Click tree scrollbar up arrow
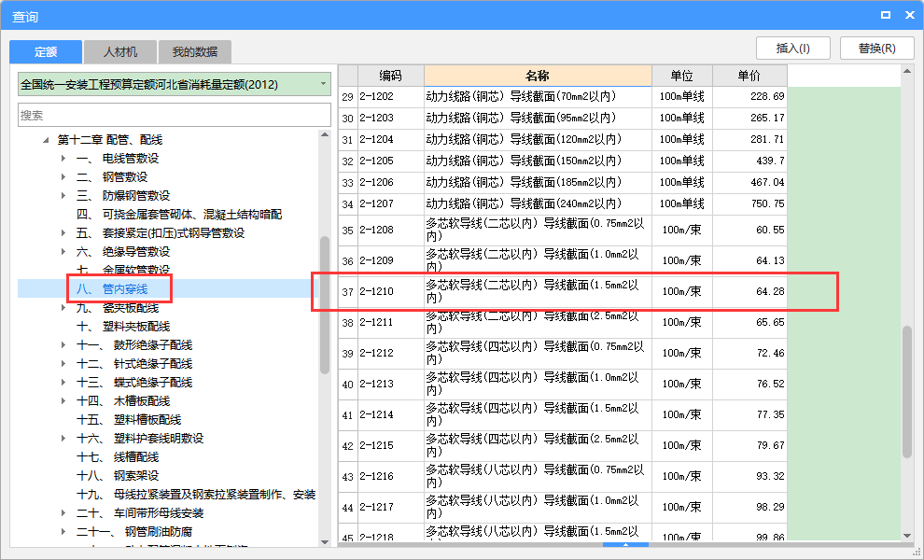This screenshot has height=560, width=924. (x=325, y=135)
